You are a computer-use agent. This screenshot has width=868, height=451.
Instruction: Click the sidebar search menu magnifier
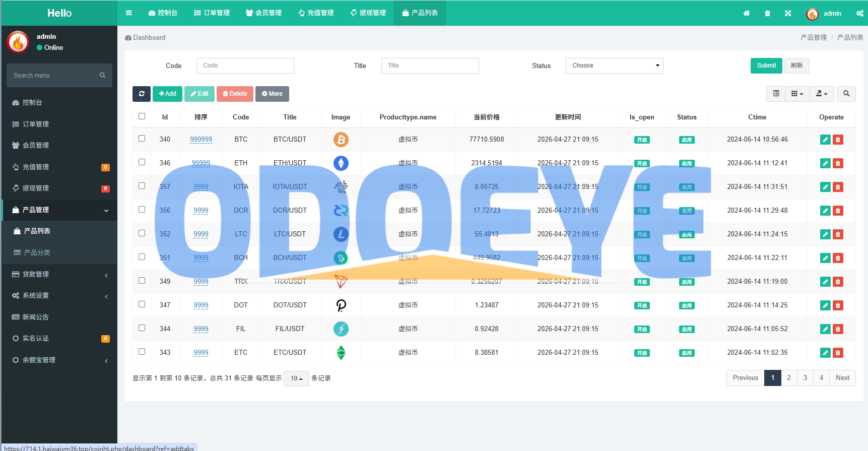[102, 76]
